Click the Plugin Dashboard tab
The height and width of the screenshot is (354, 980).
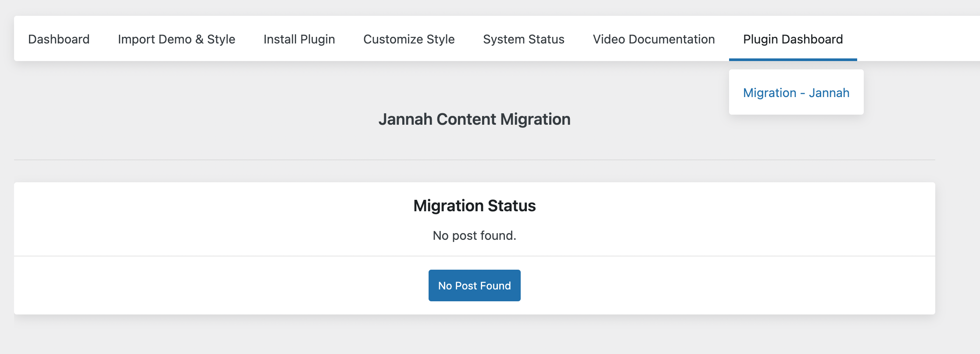click(793, 39)
